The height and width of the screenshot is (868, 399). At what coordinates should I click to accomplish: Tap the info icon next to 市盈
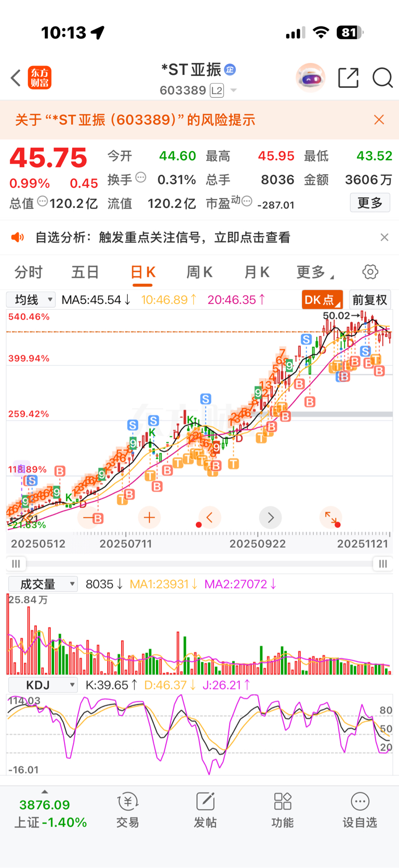[x=247, y=201]
